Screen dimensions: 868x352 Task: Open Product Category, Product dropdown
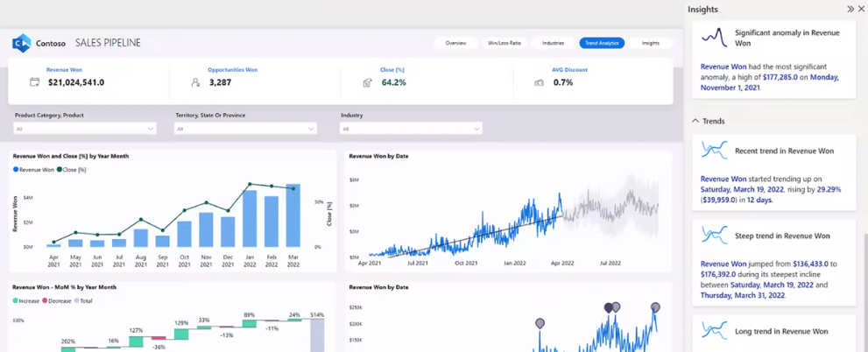coord(85,129)
